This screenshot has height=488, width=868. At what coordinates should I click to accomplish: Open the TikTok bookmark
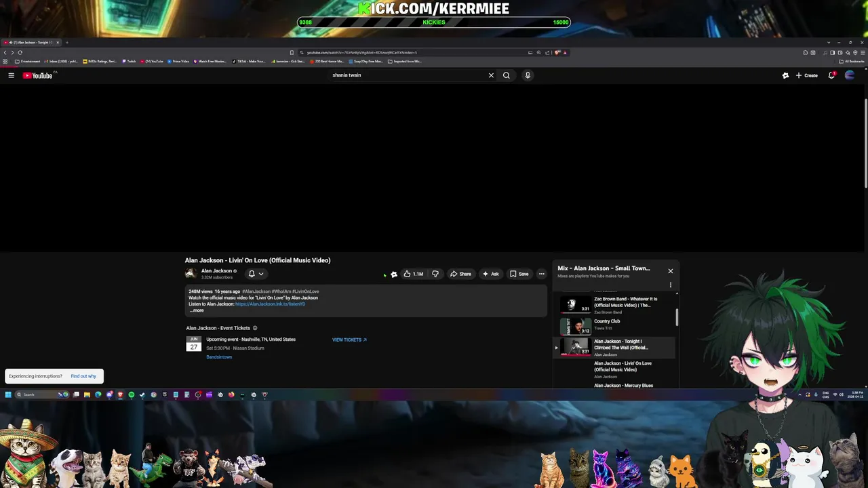248,61
